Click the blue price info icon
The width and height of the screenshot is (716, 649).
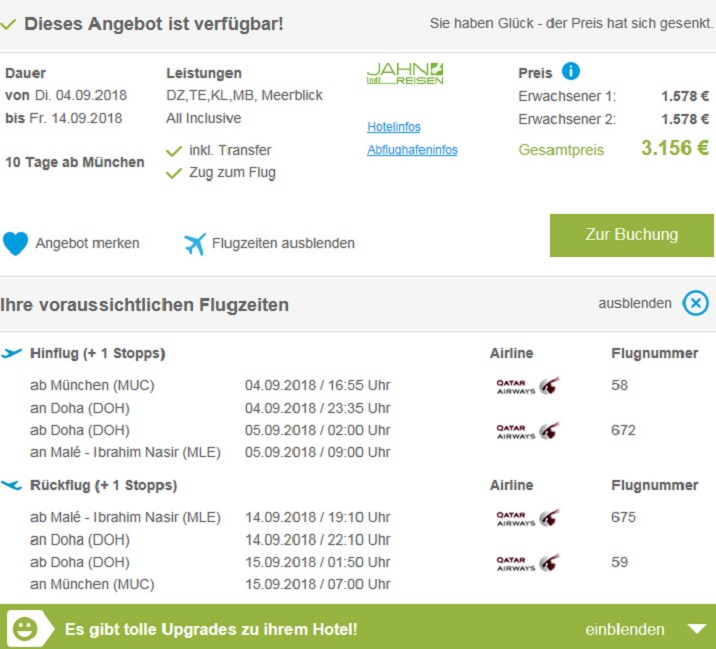(x=571, y=71)
